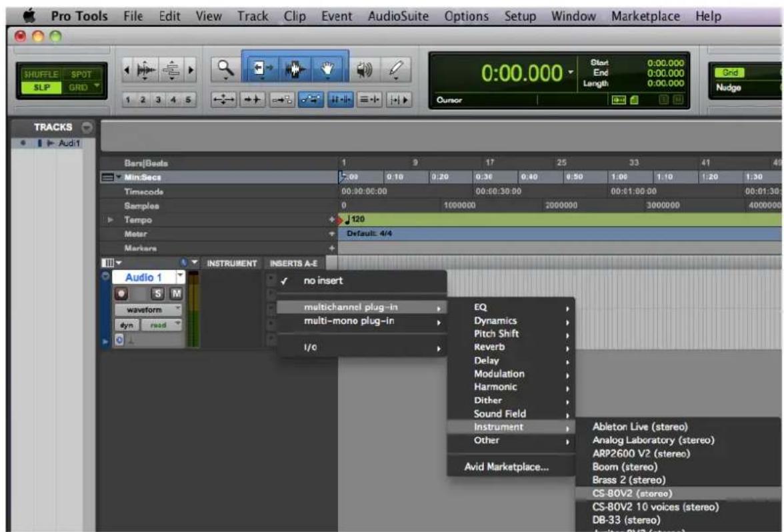
Task: Toggle Mirrored MIDI Editing button
Action: click(x=281, y=99)
